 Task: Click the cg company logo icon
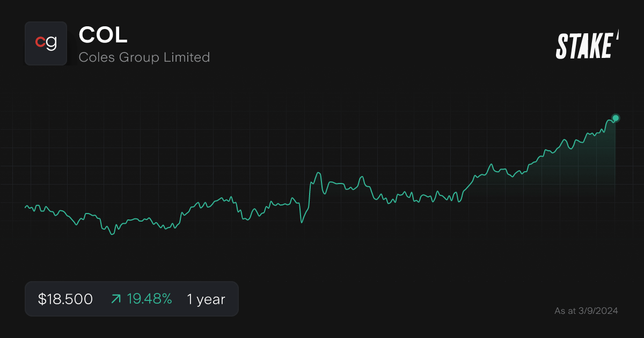[x=46, y=43]
